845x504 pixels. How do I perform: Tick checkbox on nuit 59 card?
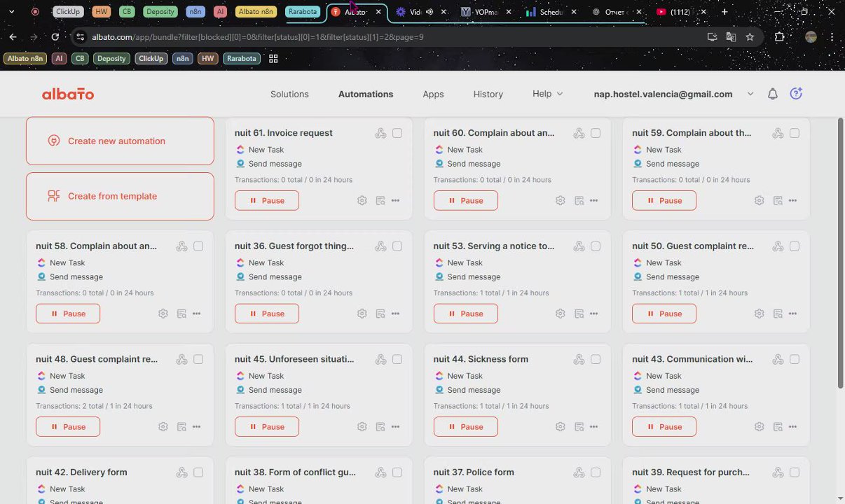pyautogui.click(x=795, y=133)
